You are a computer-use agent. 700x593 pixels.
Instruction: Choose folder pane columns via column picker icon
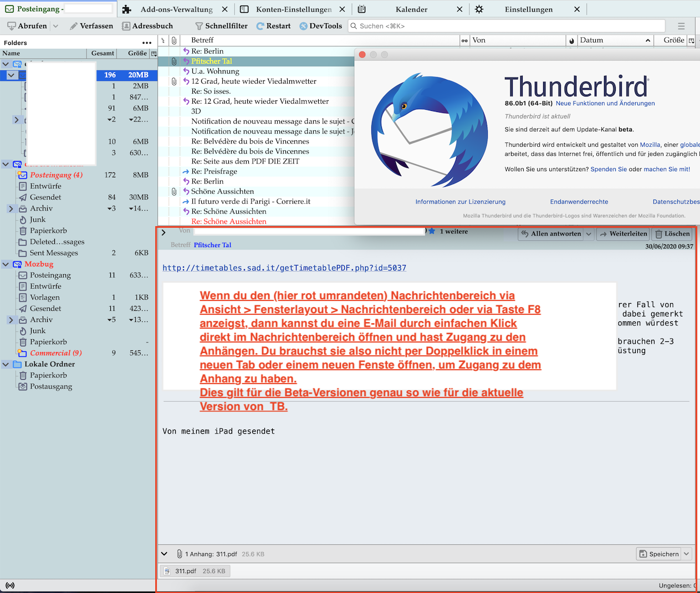[x=154, y=53]
